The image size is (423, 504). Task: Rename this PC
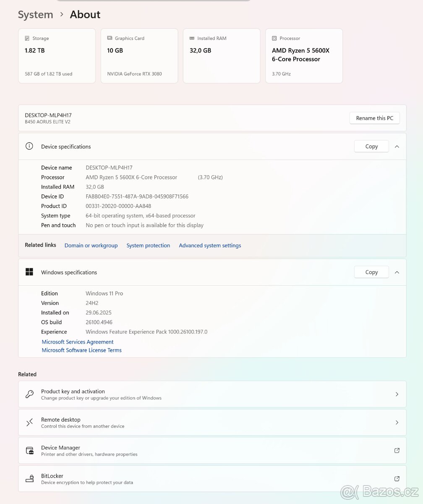(x=375, y=118)
